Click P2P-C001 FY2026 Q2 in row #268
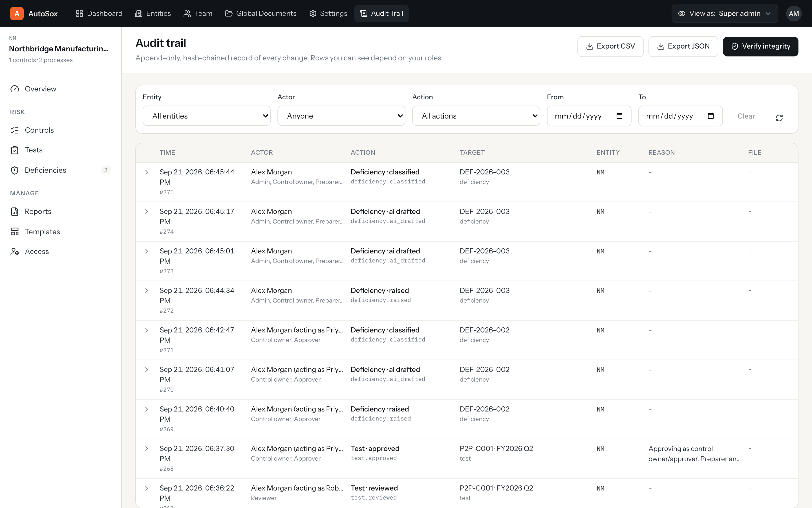 click(496, 448)
